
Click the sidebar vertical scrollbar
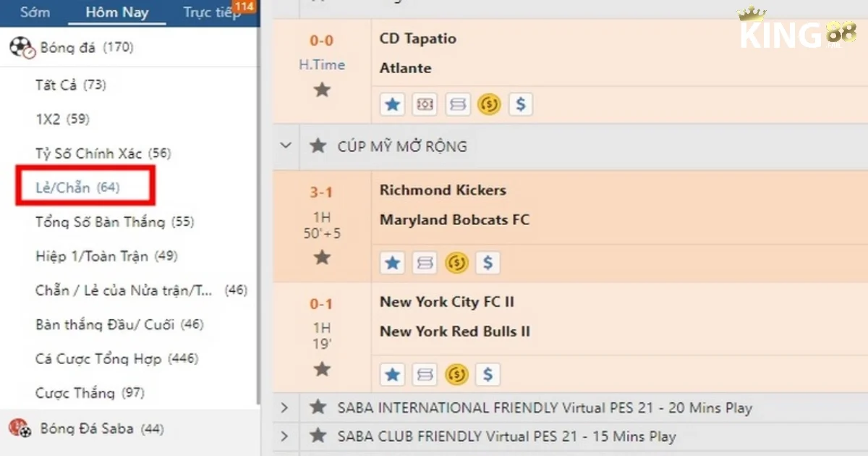pos(257,217)
